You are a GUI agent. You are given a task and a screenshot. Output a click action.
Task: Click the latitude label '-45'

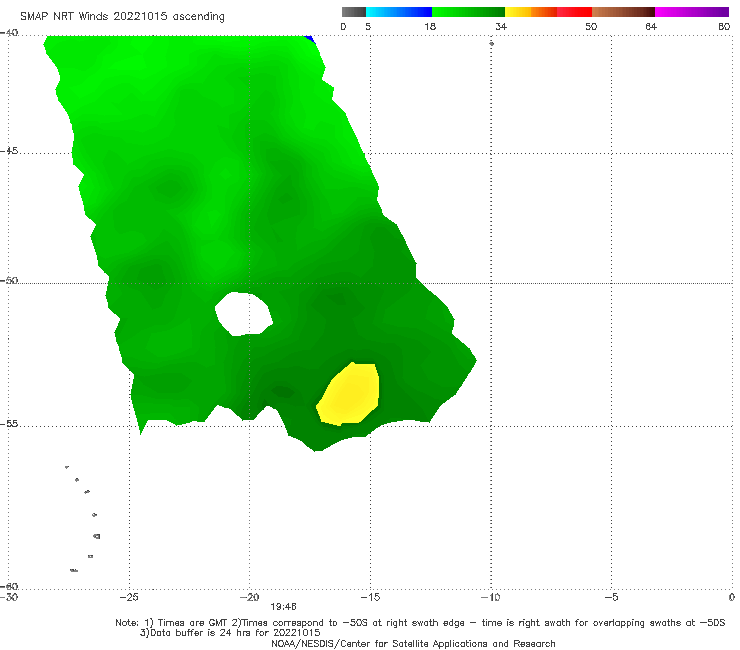[9, 151]
